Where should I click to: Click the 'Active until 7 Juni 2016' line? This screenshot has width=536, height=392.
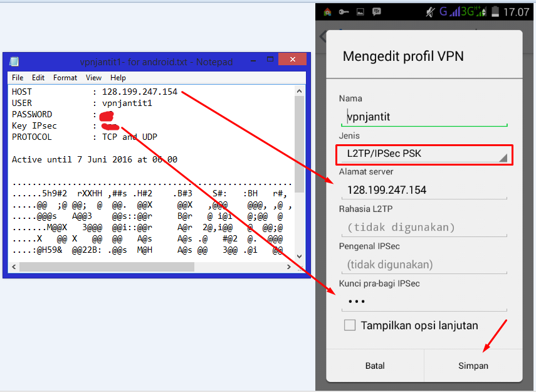tap(94, 159)
